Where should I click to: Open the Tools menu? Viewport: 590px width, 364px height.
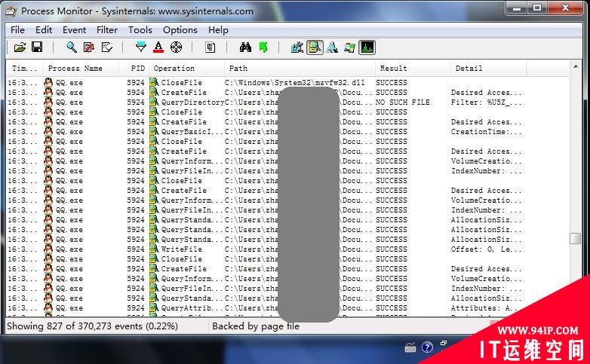pyautogui.click(x=140, y=29)
